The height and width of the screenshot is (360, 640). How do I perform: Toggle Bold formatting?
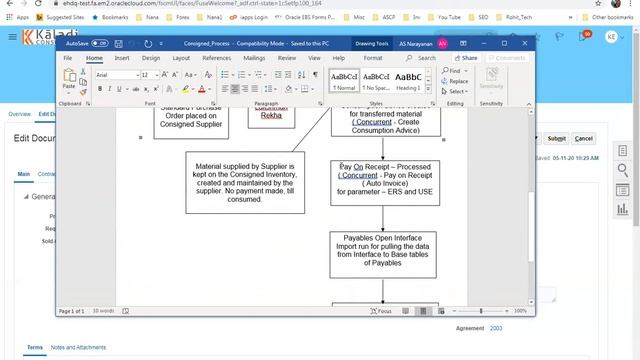pyautogui.click(x=100, y=89)
